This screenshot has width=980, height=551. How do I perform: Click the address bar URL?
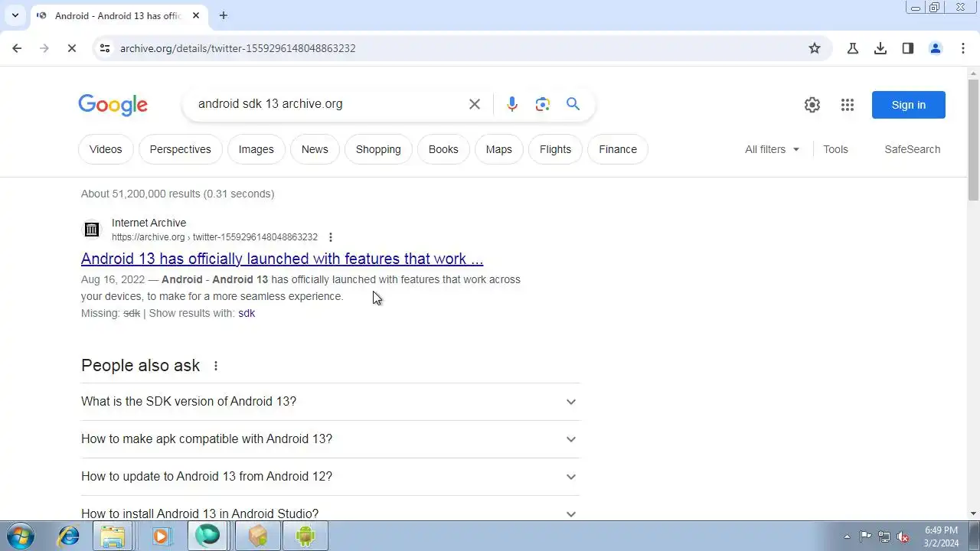[x=237, y=48]
